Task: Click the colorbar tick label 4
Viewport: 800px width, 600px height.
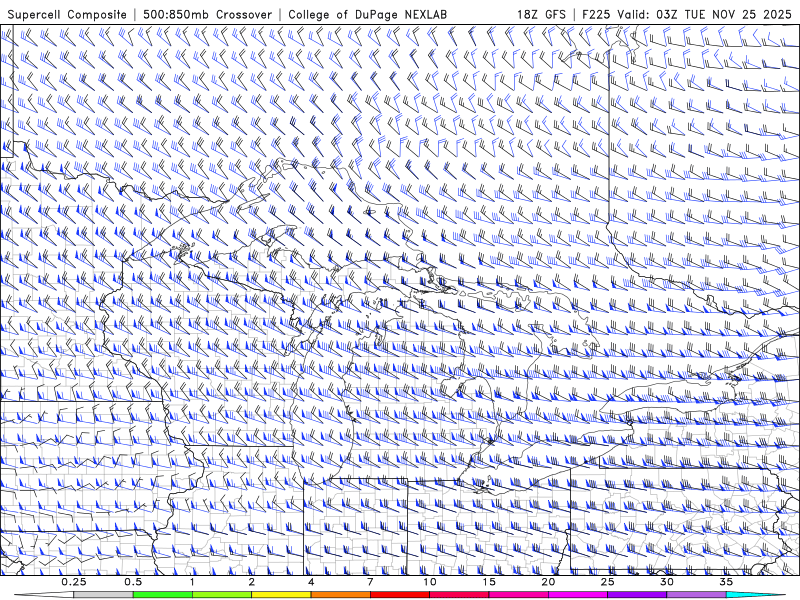Action: tap(311, 582)
